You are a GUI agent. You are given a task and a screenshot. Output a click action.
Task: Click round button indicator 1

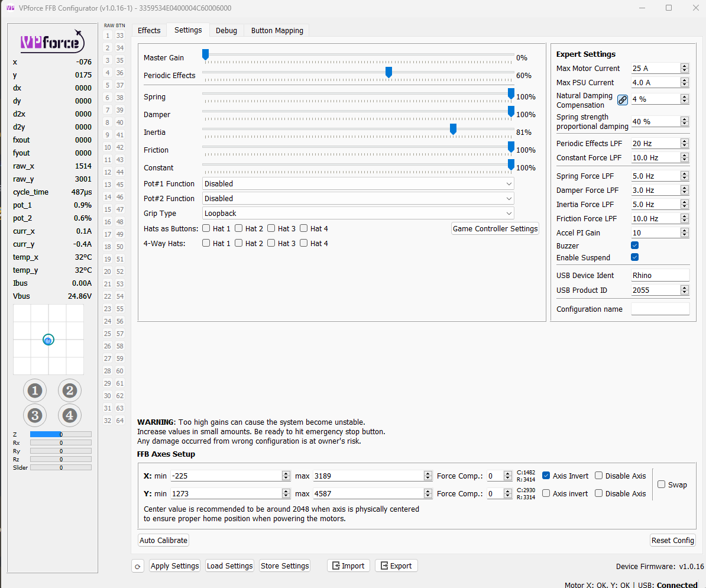point(35,390)
